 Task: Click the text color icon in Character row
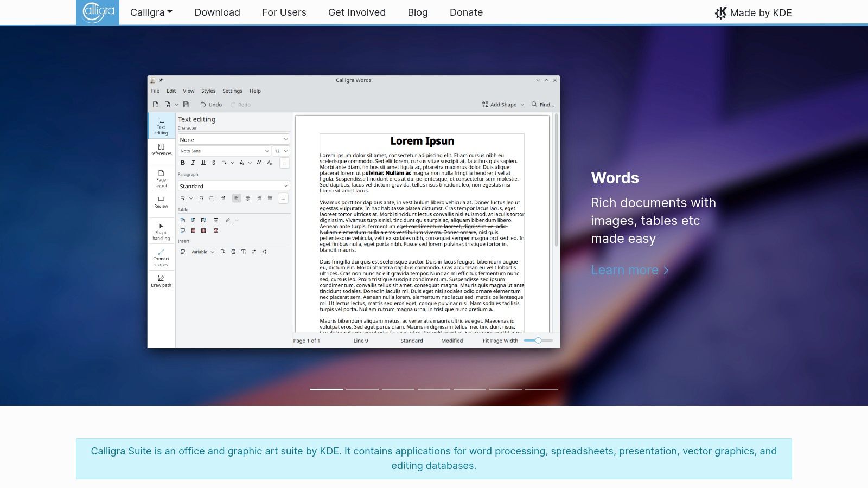point(241,163)
